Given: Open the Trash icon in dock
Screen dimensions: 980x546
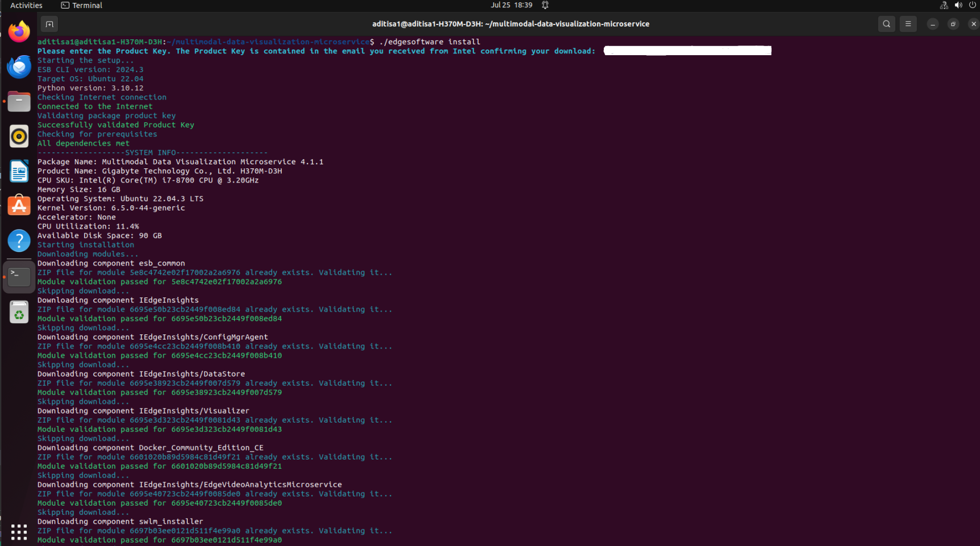Looking at the screenshot, I should [x=19, y=312].
